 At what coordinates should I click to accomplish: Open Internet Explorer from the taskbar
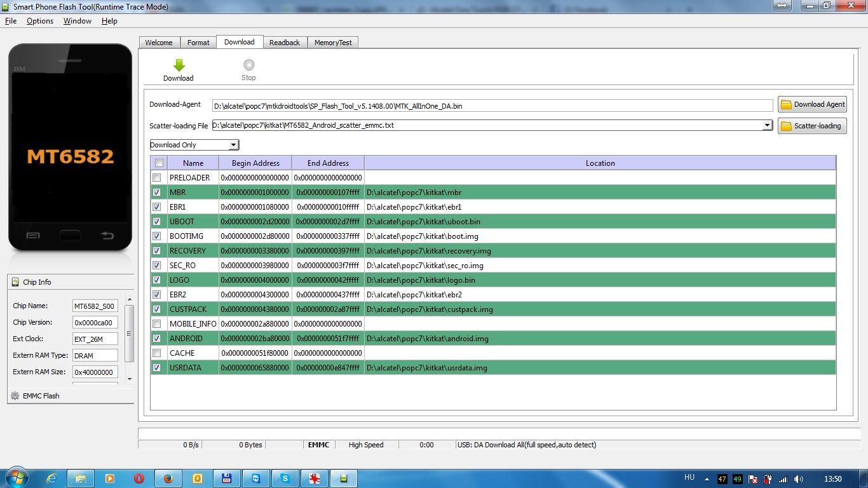[51, 478]
